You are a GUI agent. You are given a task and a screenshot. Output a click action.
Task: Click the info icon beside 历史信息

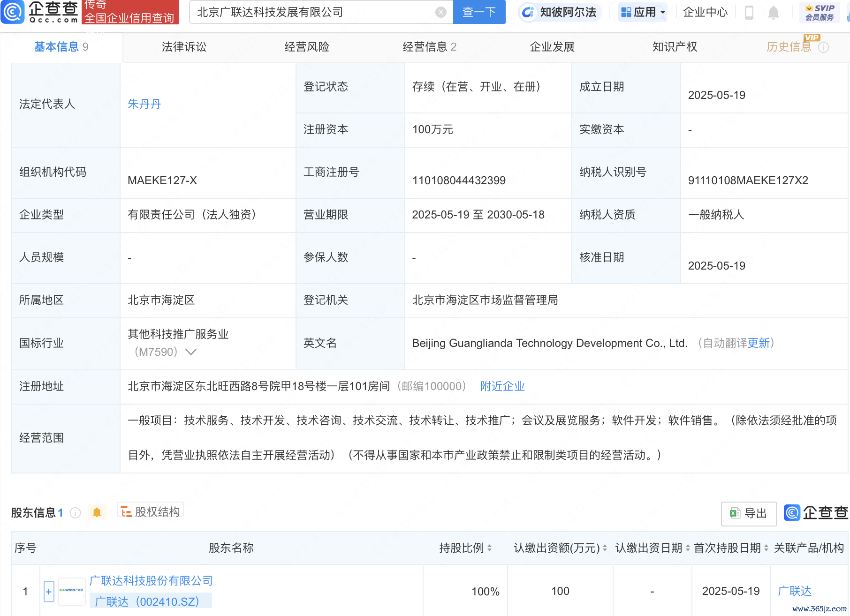point(823,47)
